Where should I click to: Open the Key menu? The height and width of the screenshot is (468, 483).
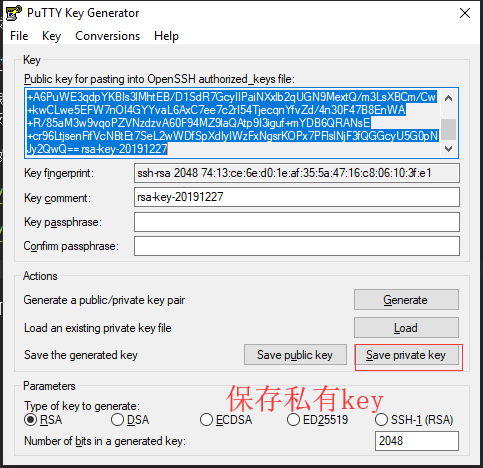[51, 36]
